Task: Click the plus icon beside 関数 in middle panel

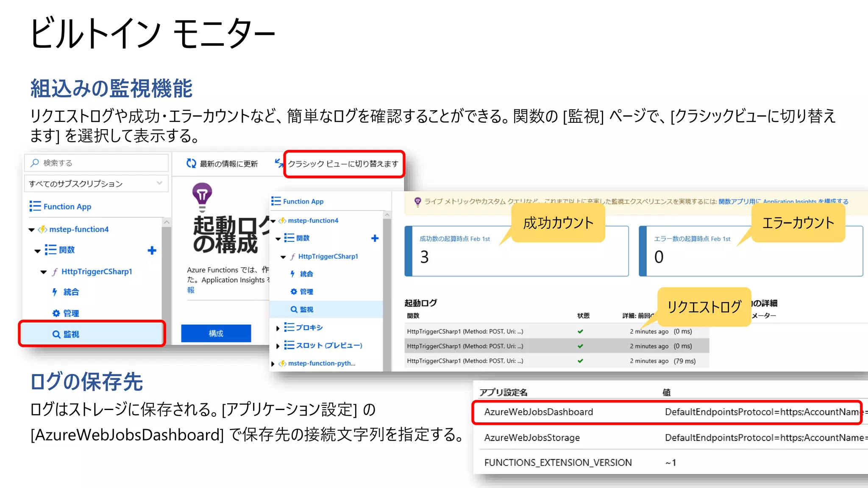Action: 375,238
